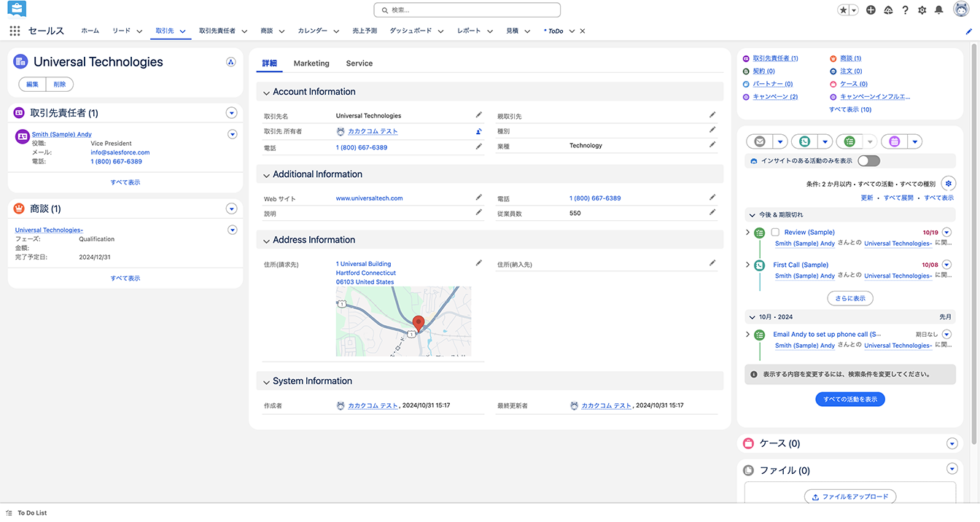Open the キャンペーン (2) related link
Screen dimensions: 980x522
775,96
